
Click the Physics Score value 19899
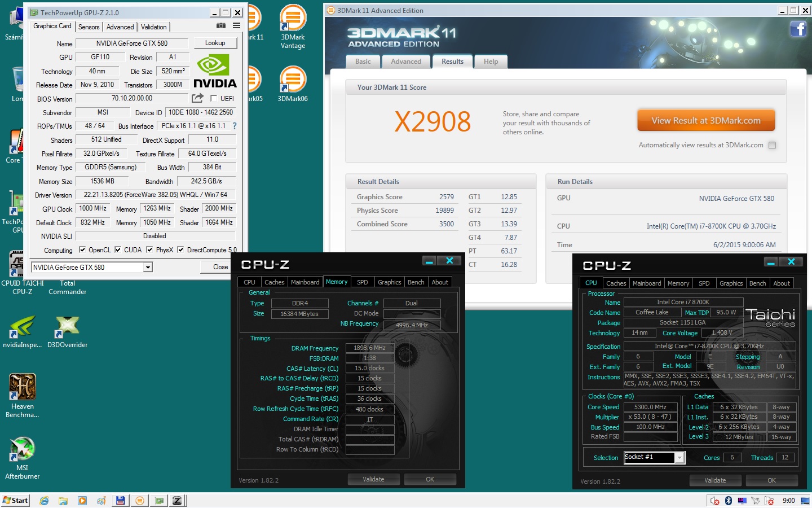point(444,211)
